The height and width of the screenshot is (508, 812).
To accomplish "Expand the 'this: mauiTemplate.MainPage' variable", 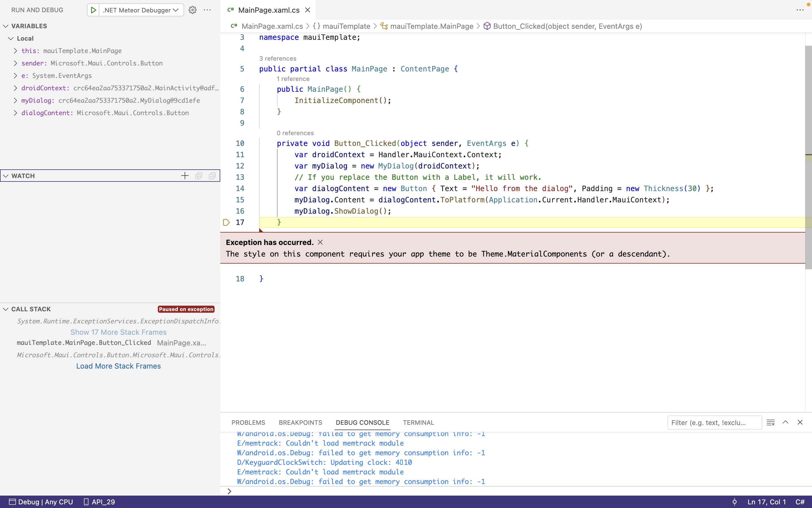I will pos(15,51).
